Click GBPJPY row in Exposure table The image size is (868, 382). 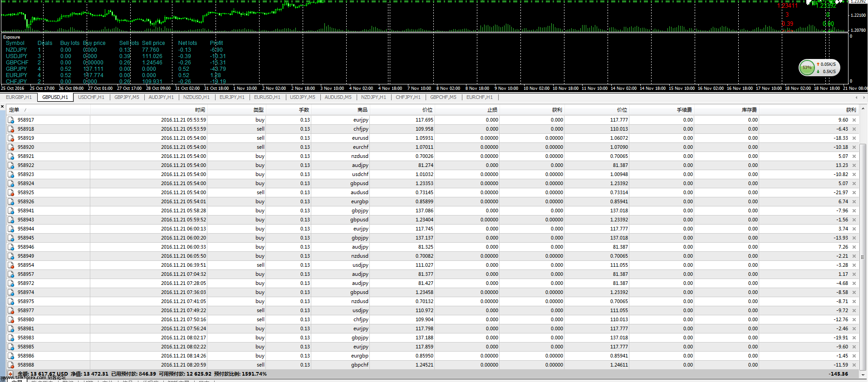(x=116, y=69)
